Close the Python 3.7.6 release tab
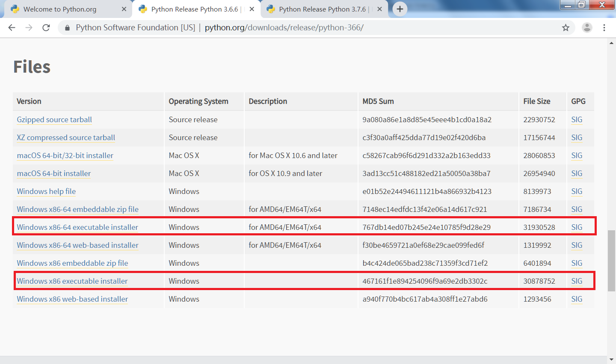 coord(379,9)
